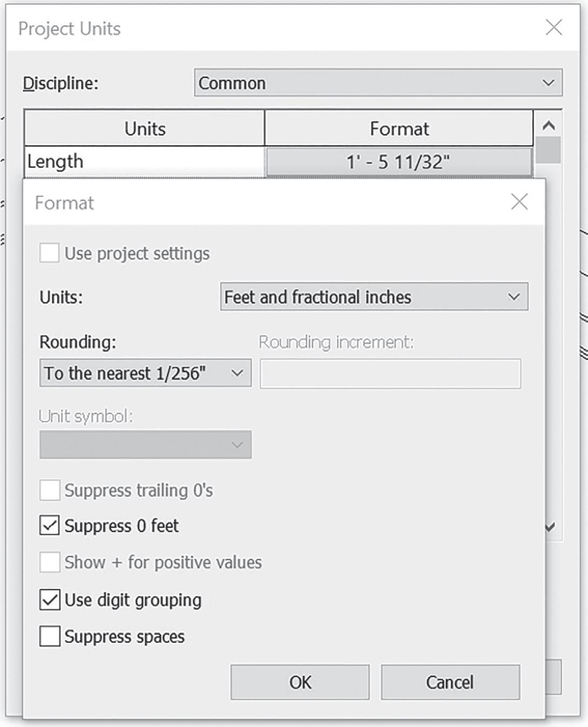
Task: Click the scrollbar up arrow in the units table
Action: pos(549,126)
